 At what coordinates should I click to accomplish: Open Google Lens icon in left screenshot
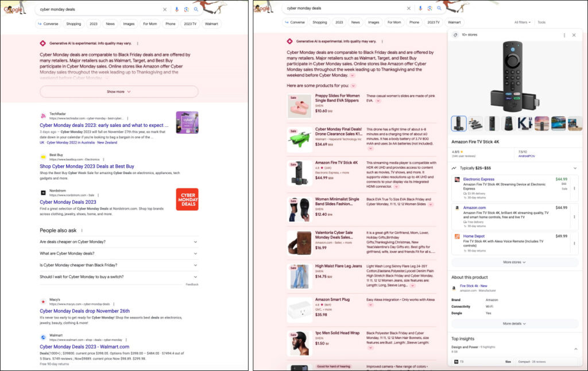[x=187, y=9]
